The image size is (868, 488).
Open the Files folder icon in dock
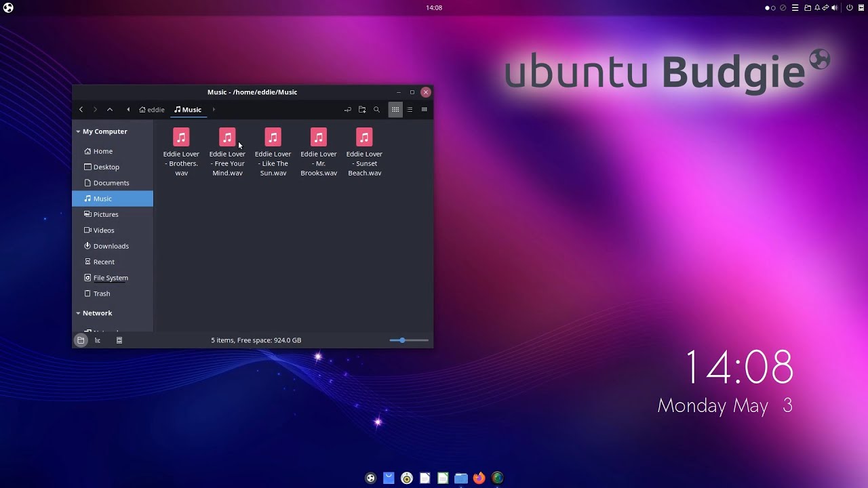point(461,478)
